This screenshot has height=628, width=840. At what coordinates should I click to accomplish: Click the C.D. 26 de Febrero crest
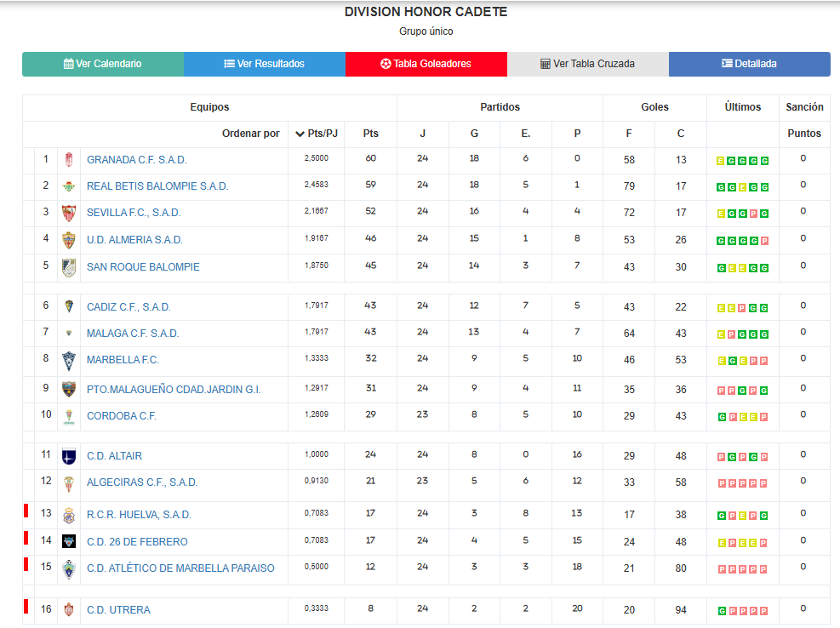coord(69,541)
